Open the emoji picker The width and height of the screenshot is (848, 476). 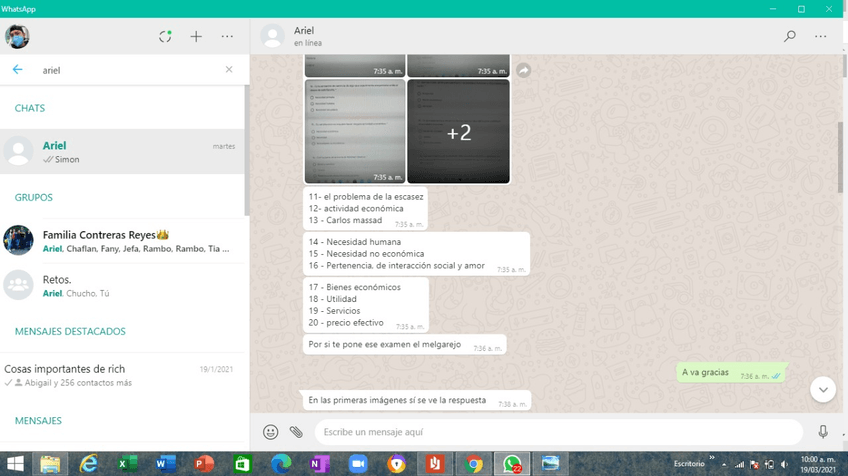pos(270,432)
